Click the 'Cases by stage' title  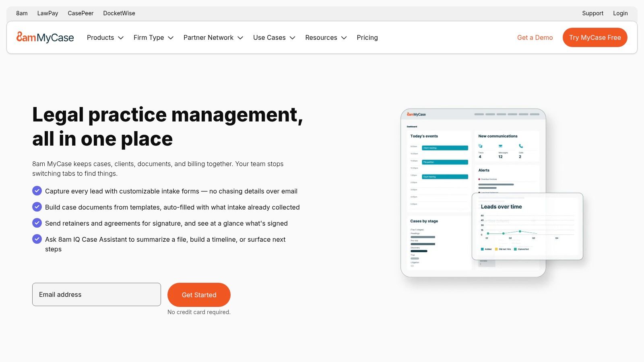(x=424, y=221)
